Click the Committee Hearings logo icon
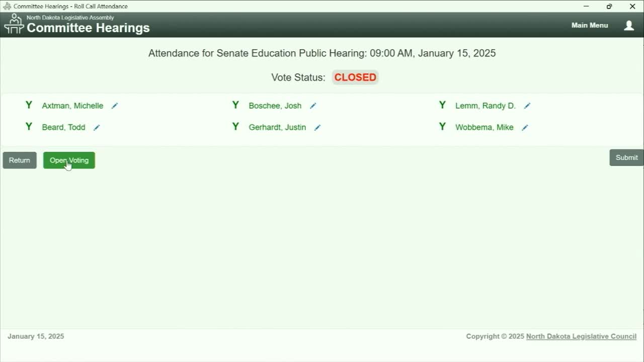 14,24
